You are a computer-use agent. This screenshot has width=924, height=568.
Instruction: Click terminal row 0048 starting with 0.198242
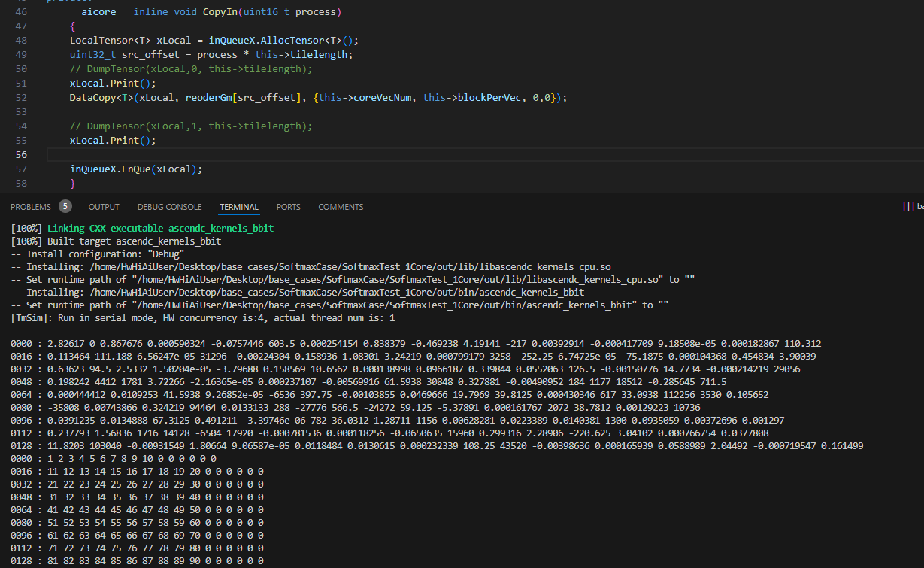pos(368,381)
